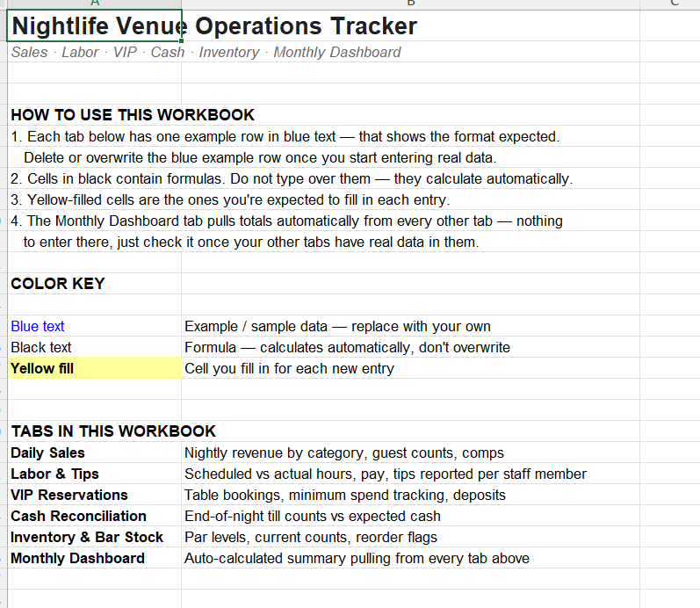Select the 'to enter there, just check it' row
This screenshot has width=700, height=608.
pyautogui.click(x=251, y=242)
